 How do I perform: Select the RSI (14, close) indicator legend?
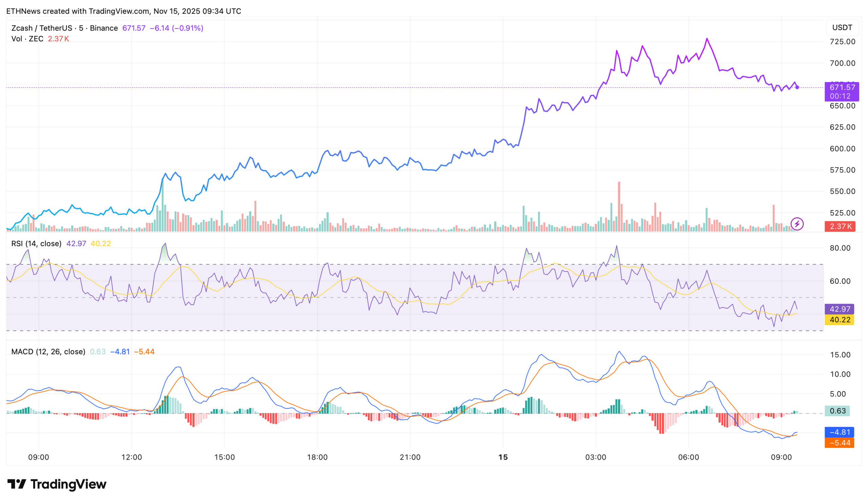36,244
